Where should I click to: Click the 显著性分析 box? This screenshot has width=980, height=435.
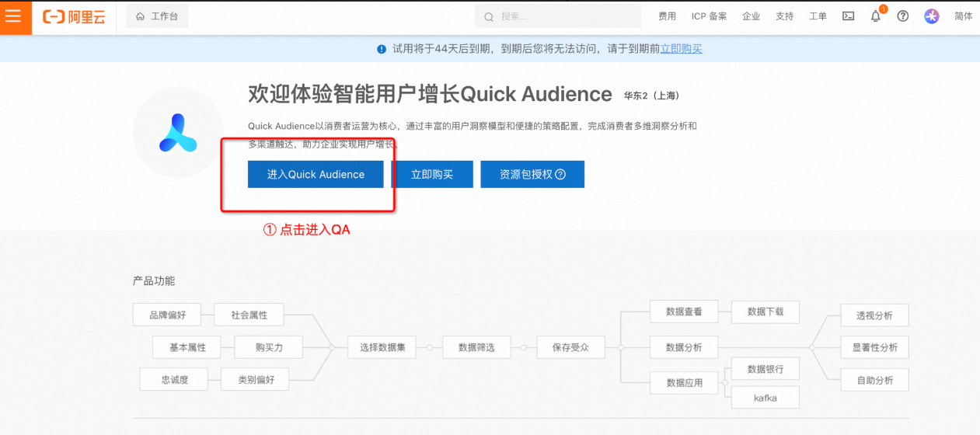point(875,347)
